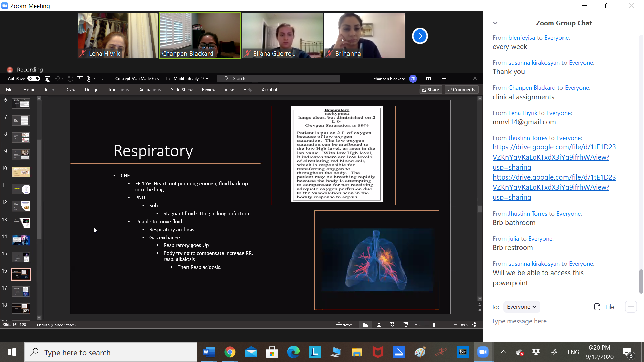Open the Comments pane button
644x362 pixels.
(462, 89)
